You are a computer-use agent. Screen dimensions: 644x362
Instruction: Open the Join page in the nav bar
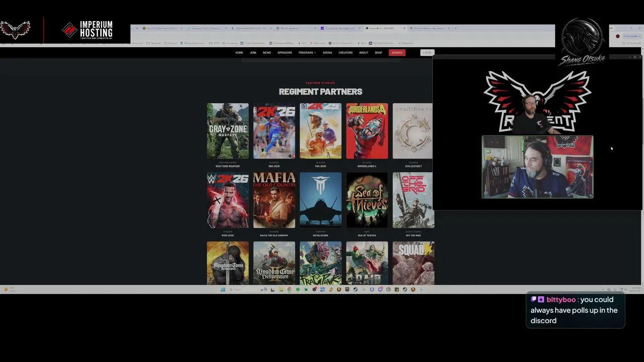(x=253, y=53)
